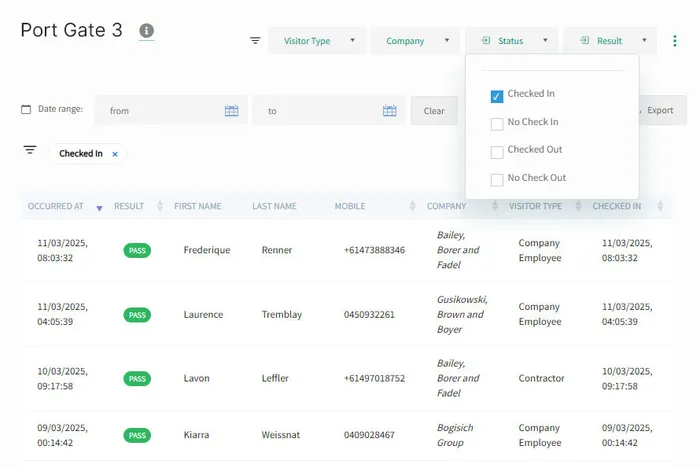Click the filter icon beside the Checked In chip
This screenshot has width=700, height=468.
tap(30, 150)
